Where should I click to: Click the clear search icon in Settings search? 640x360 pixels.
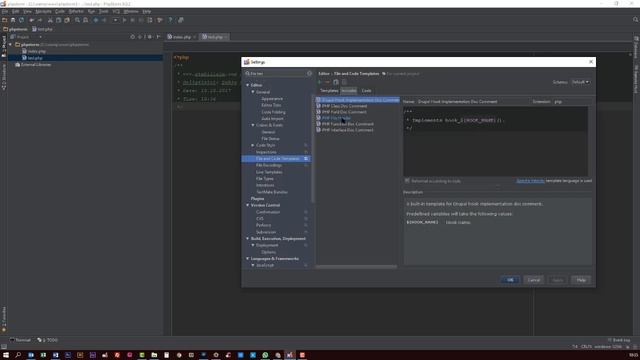click(309, 73)
